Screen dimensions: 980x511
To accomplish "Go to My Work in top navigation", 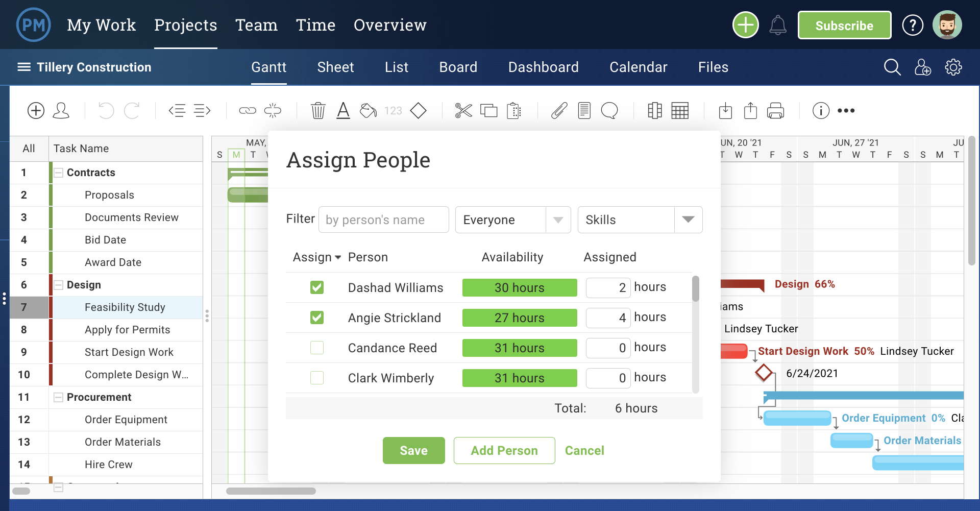I will [x=101, y=25].
